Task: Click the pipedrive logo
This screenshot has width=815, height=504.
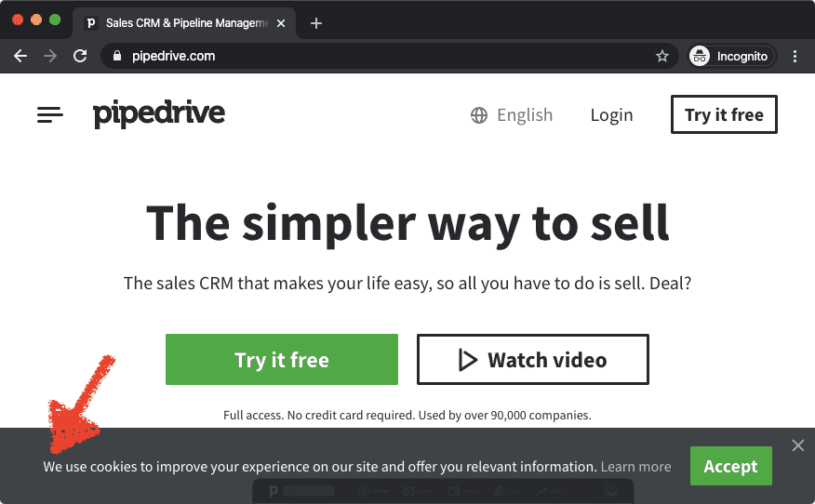Action: point(159,113)
